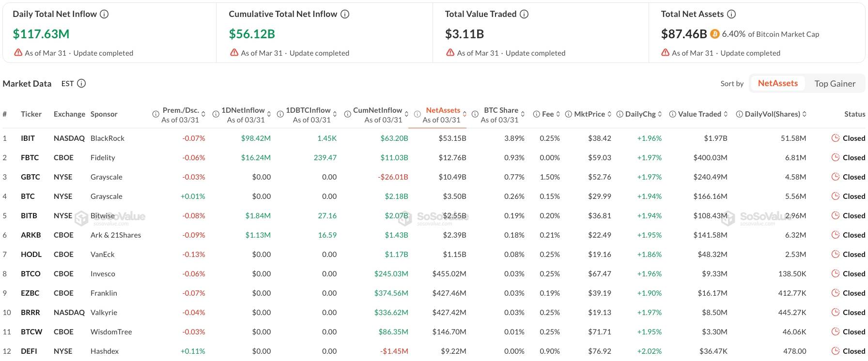Click the $56.12B cumulative inflow value
The width and height of the screenshot is (868, 361).
click(x=252, y=34)
